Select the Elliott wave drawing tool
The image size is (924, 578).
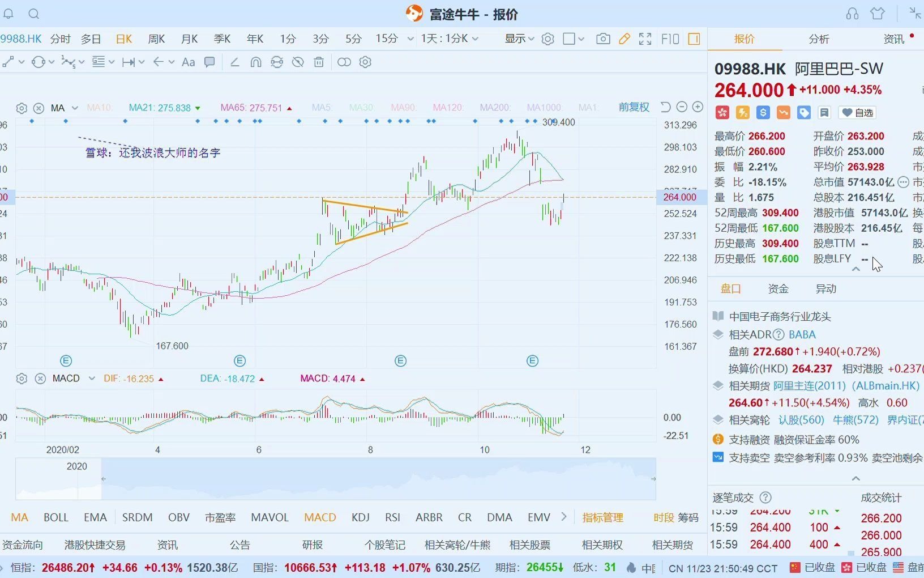68,62
